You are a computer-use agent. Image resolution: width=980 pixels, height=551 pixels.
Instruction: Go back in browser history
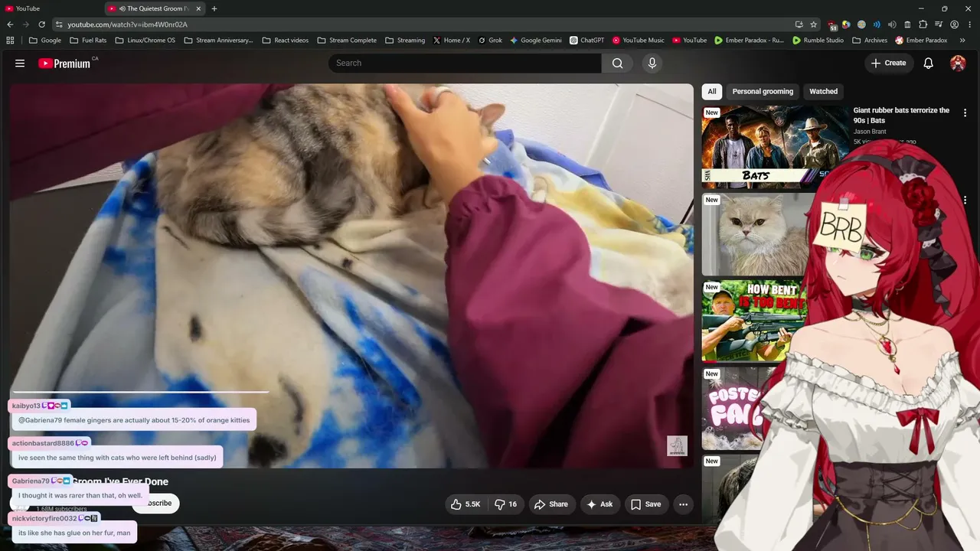(x=10, y=24)
